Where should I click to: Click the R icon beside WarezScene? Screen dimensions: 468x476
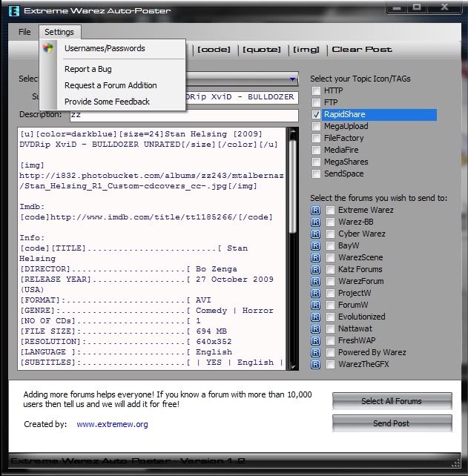[315, 257]
